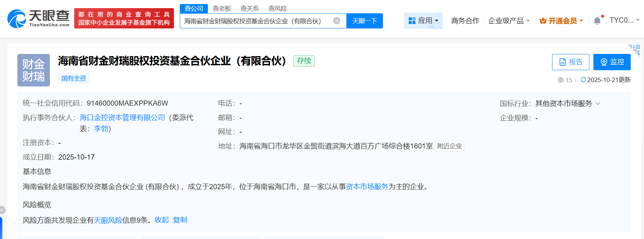Switch to the 查老板 tab

[222, 8]
